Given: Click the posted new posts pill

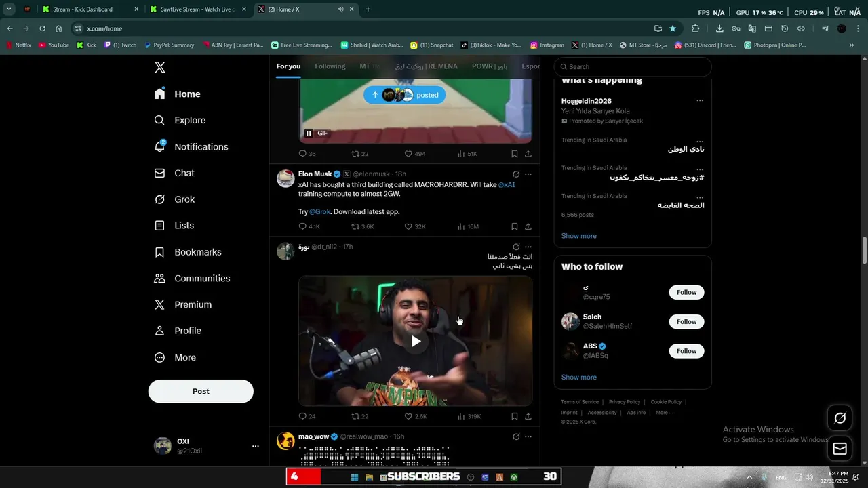Looking at the screenshot, I should click(404, 95).
